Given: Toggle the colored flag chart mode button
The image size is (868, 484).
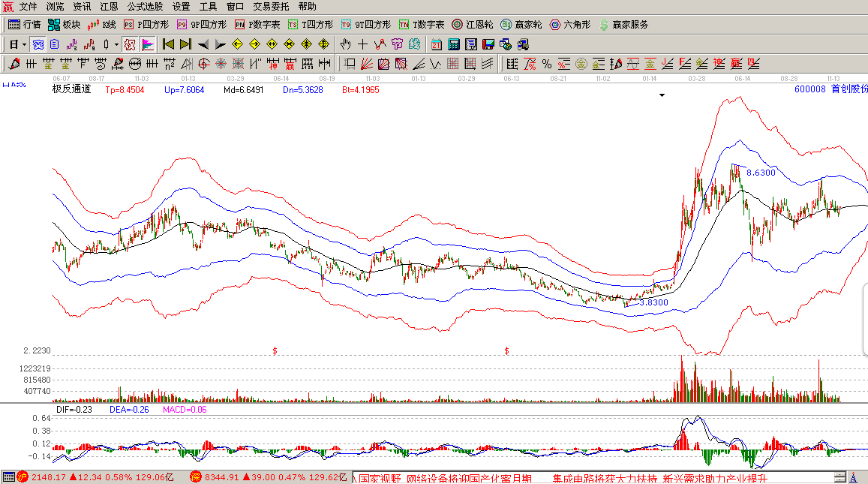Looking at the screenshot, I should tap(147, 44).
